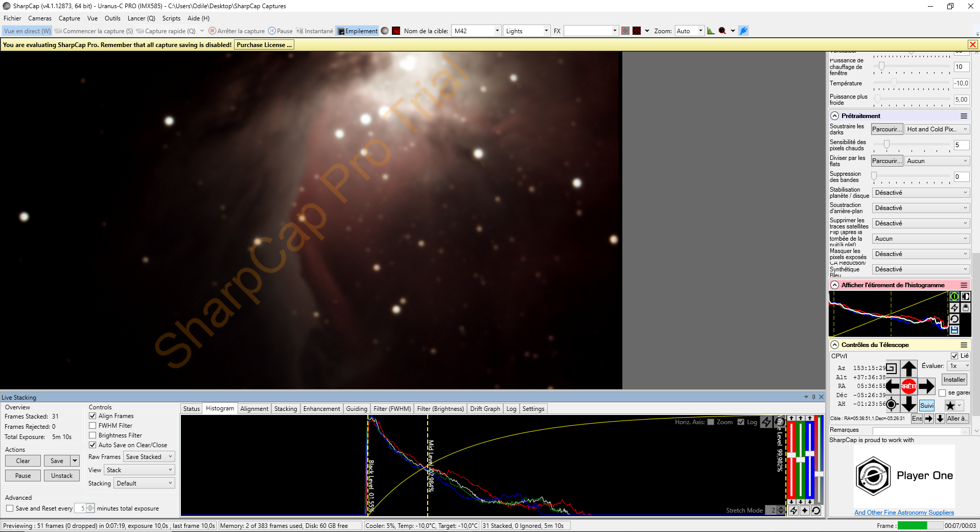The height and width of the screenshot is (532, 980).
Task: Enable the Brightness Filter checkbox
Action: 92,435
